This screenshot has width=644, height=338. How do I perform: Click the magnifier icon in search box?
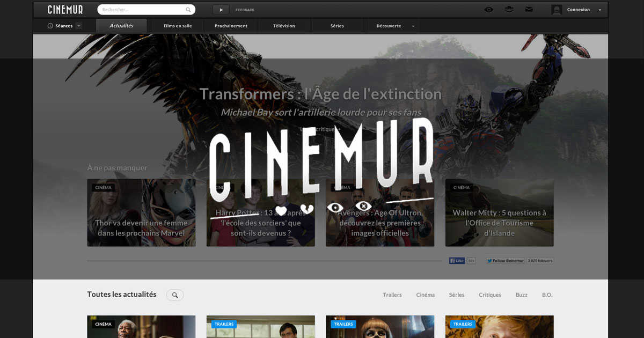tap(188, 10)
